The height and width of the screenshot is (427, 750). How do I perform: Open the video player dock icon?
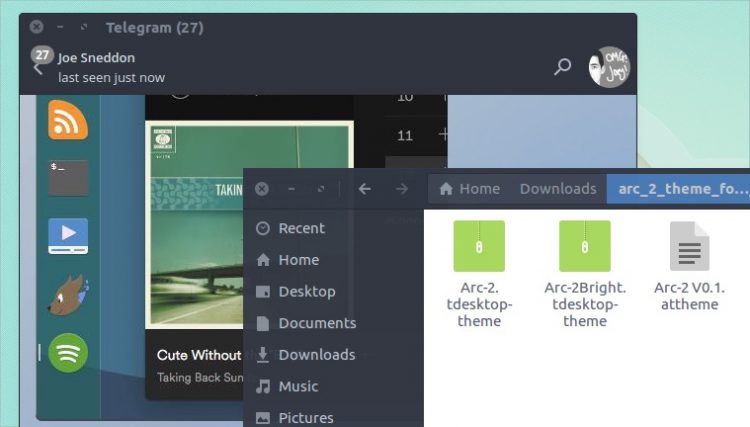click(x=68, y=236)
